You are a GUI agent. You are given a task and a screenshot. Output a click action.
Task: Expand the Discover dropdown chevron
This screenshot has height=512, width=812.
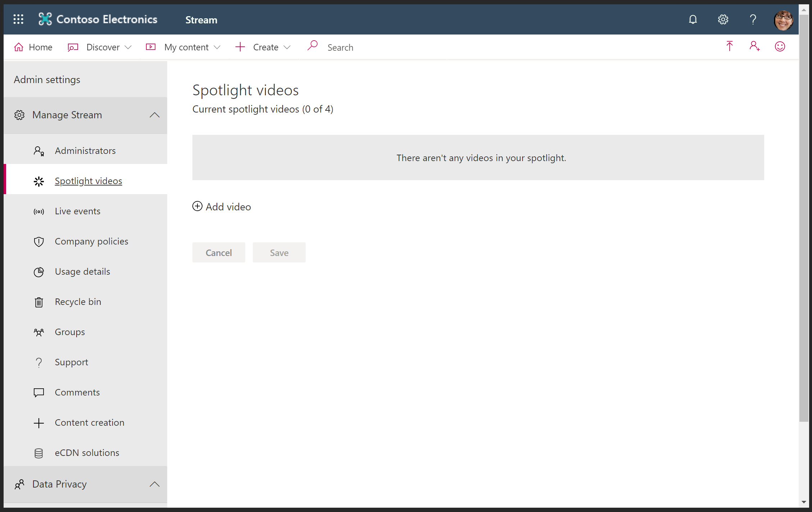pyautogui.click(x=128, y=47)
